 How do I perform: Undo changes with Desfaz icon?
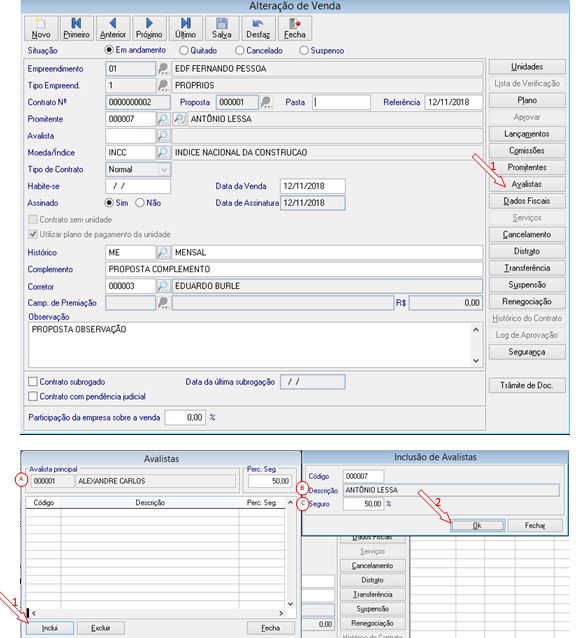[x=258, y=28]
